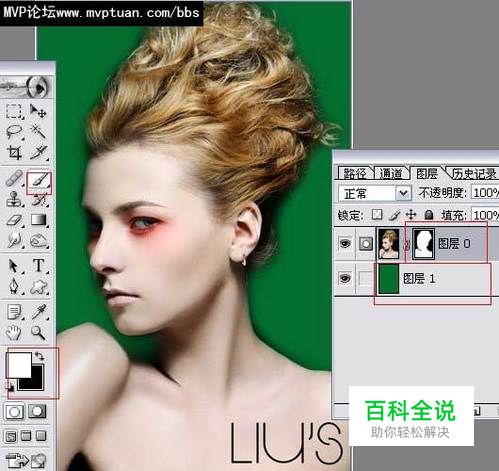Viewport: 499px width, 471px height.
Task: Switch to the 路径 tab
Action: 354,173
